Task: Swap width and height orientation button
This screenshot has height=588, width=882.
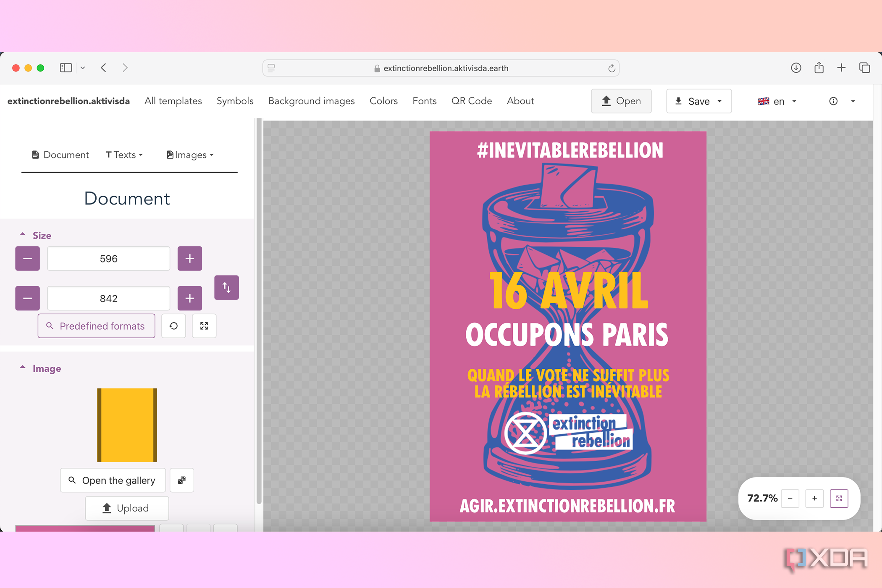Action: (x=226, y=288)
